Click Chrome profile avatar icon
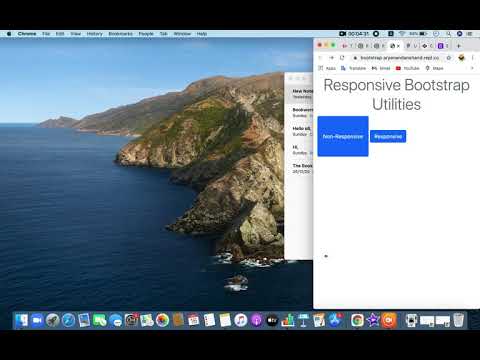 tap(461, 58)
